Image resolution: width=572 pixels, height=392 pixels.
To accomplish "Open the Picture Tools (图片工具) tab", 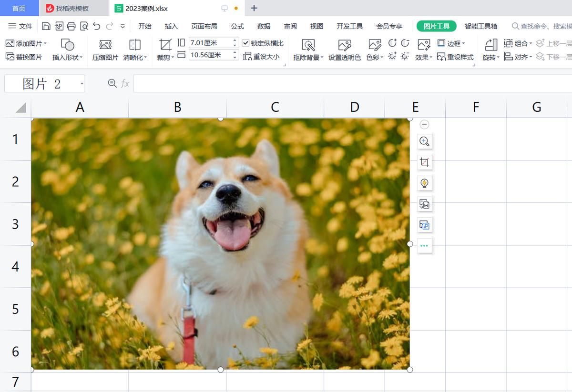I will [x=436, y=26].
